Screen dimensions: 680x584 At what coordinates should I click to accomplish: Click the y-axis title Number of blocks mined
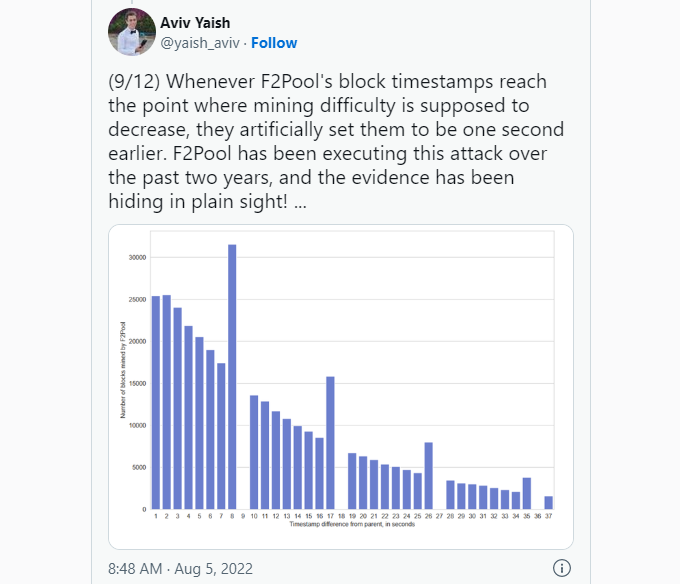pos(123,370)
